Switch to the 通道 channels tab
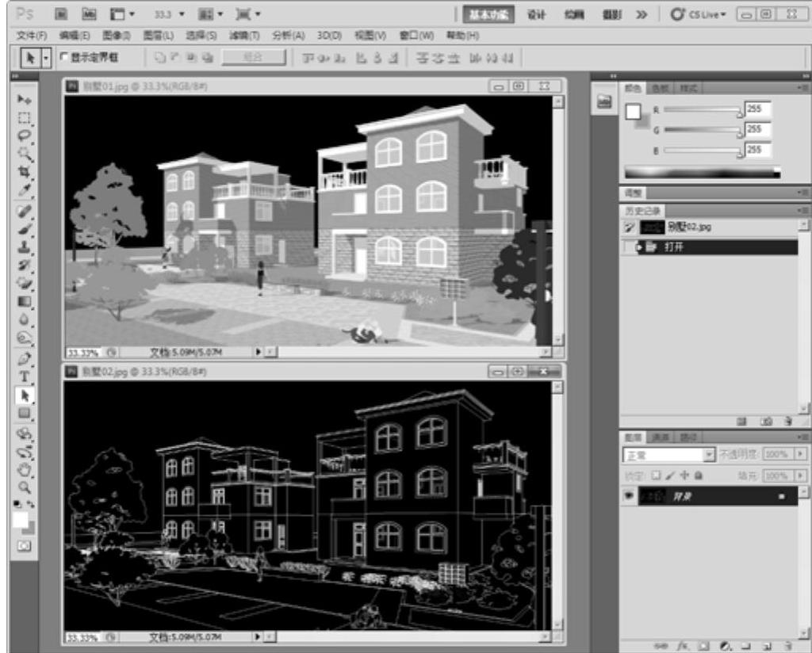812x653 pixels. pyautogui.click(x=661, y=437)
